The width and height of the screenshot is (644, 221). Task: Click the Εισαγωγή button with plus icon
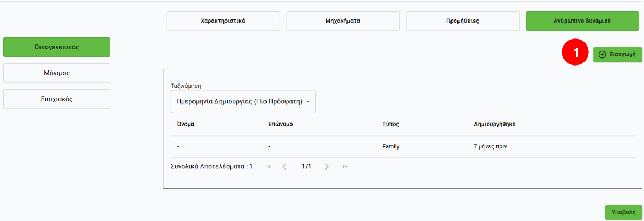click(618, 55)
